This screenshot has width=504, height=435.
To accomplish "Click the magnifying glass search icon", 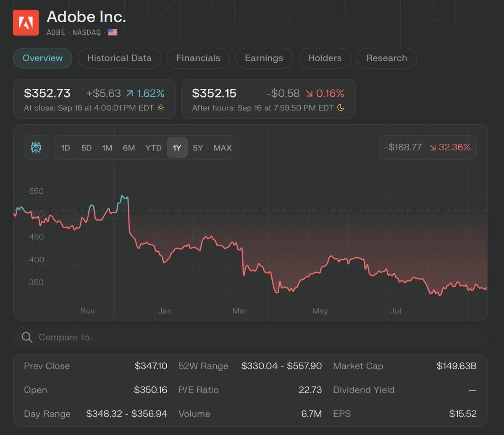I will (x=27, y=337).
